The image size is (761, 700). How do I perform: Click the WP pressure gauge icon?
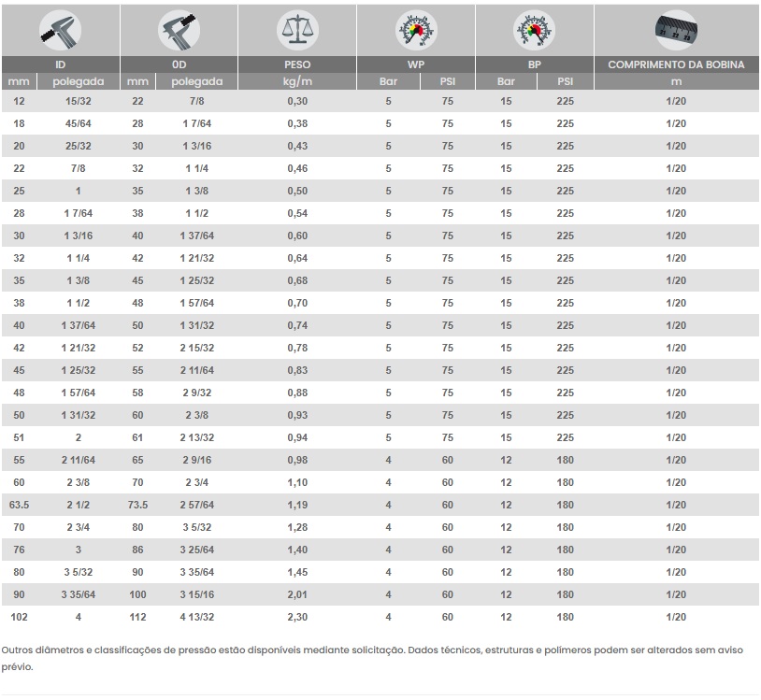pos(416,30)
